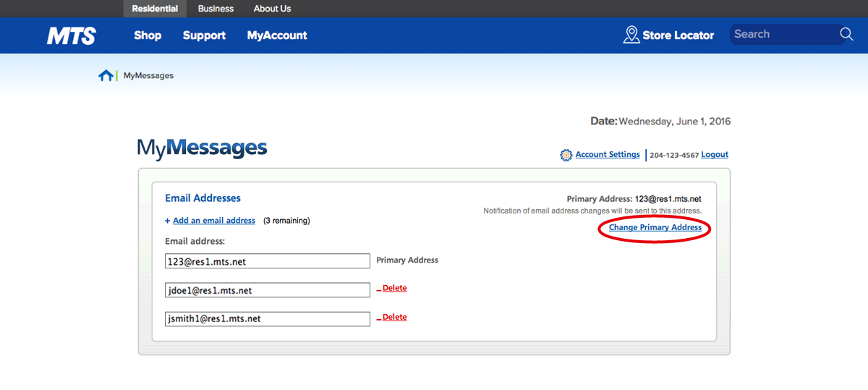Click the Store Locator link
868x390 pixels.
tap(678, 35)
